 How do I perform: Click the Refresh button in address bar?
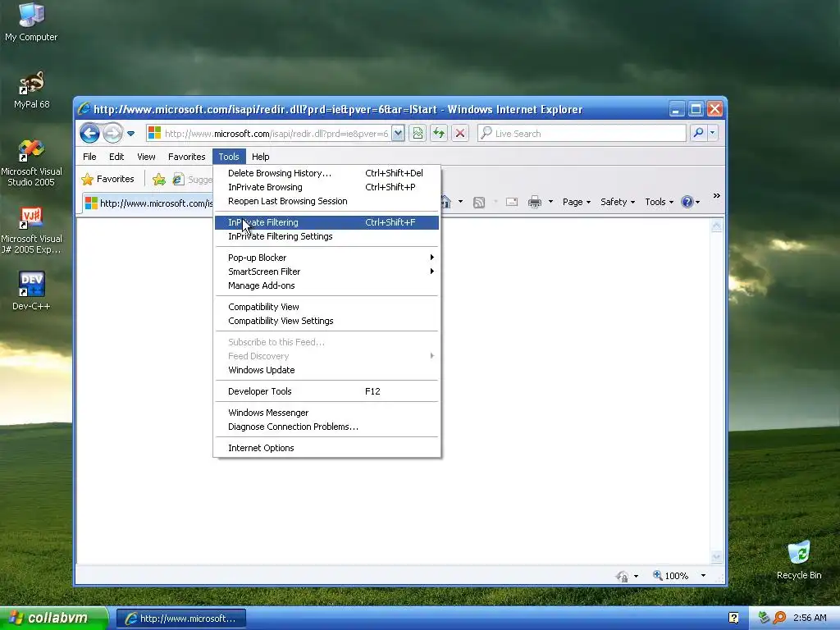pyautogui.click(x=440, y=133)
